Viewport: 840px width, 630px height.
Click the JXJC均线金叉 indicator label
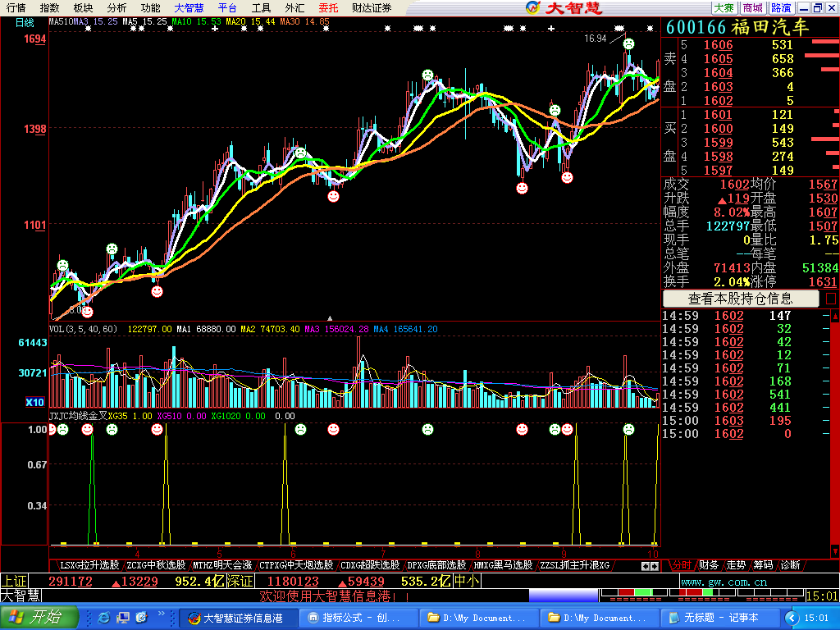[78, 416]
